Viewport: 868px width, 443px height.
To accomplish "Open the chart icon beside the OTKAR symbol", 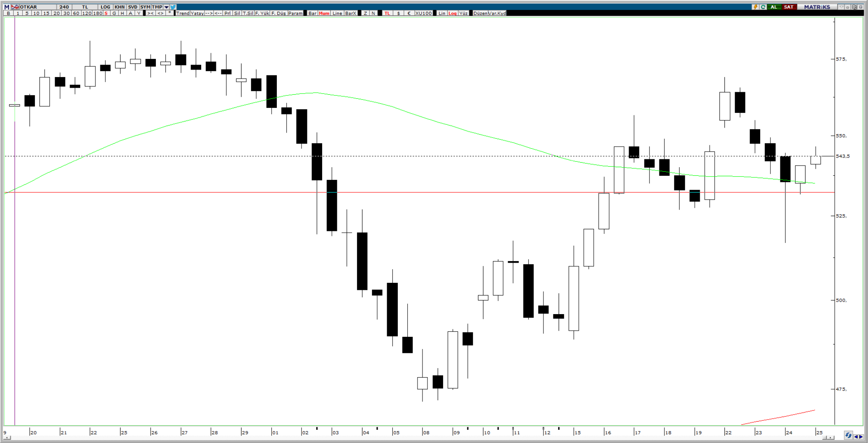I will 15,7.
